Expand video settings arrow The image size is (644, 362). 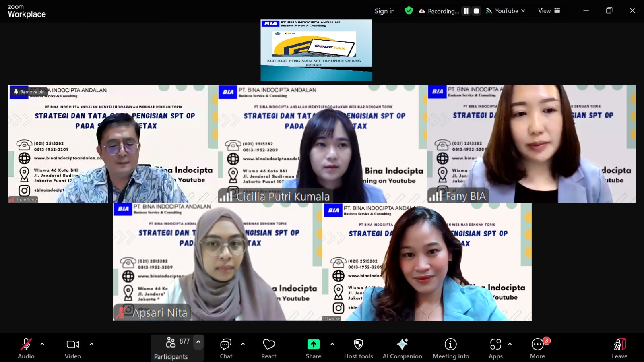[x=91, y=344]
